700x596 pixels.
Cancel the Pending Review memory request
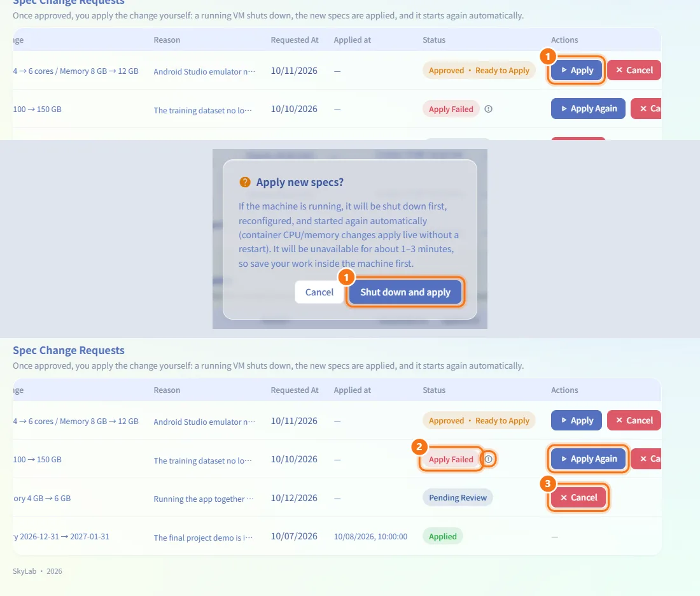coord(578,498)
